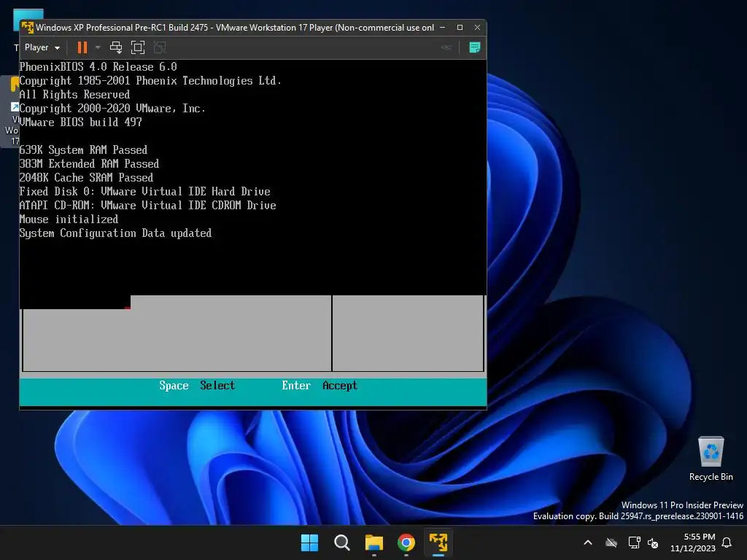Open the notifications bell

pos(727,542)
